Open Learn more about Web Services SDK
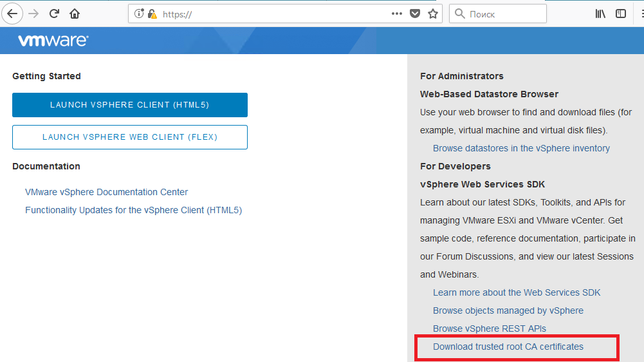 coord(516,292)
